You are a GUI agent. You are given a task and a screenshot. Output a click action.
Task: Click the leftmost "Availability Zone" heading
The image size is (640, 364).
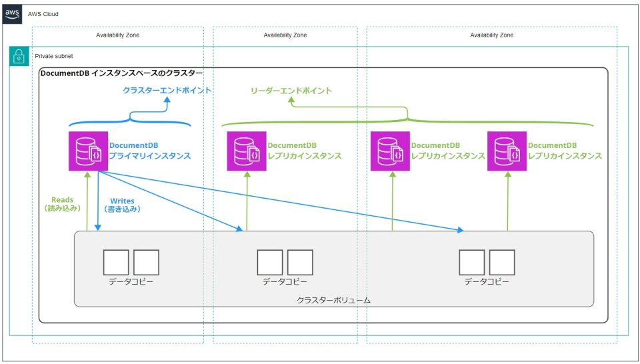click(x=117, y=35)
